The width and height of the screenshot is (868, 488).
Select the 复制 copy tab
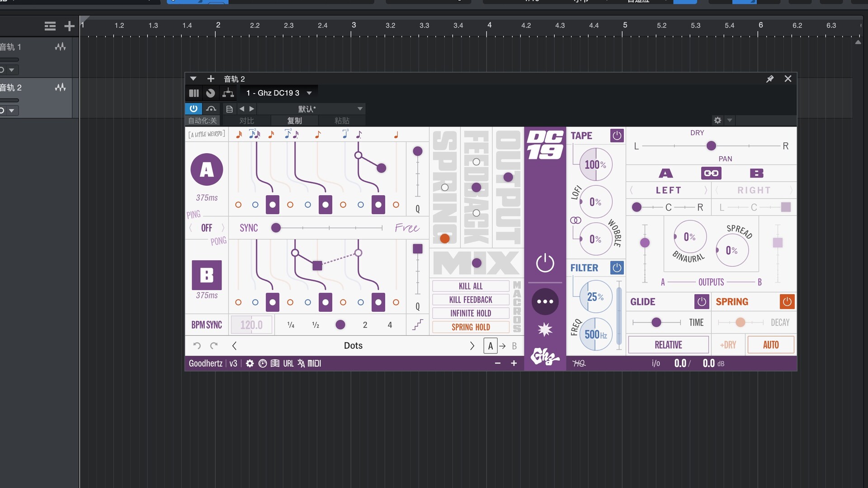coord(294,121)
